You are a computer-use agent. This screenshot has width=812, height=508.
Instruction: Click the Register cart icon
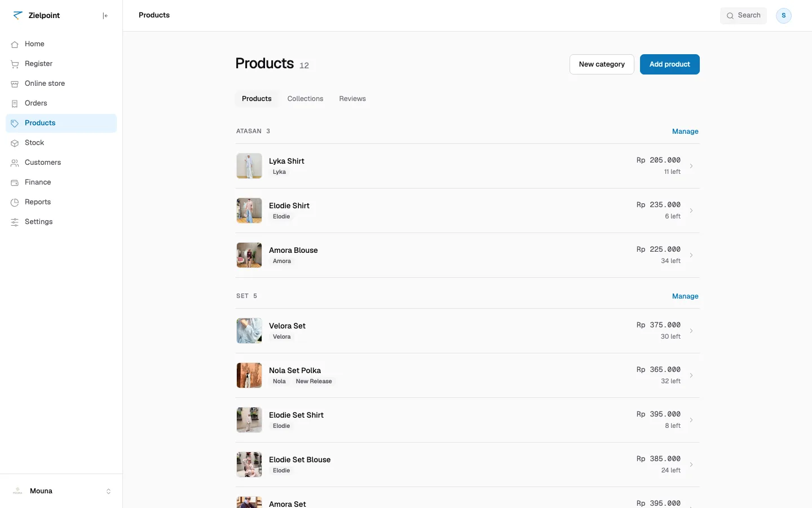(x=15, y=64)
